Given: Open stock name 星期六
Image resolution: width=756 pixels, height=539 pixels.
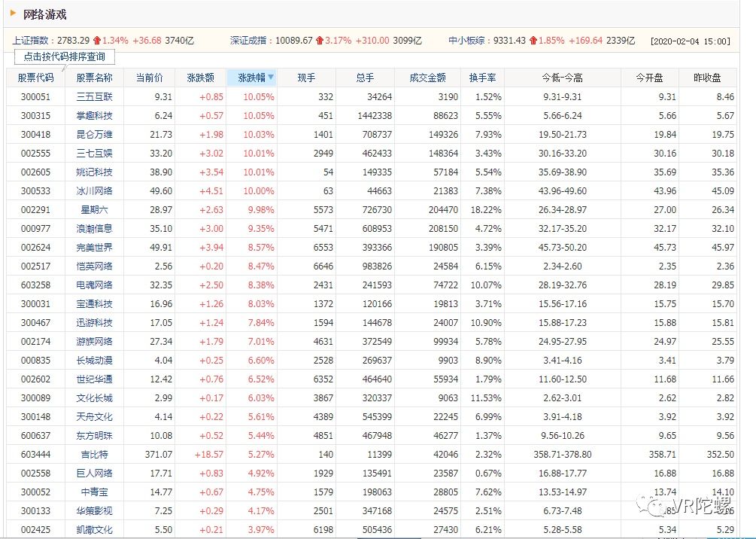Looking at the screenshot, I should pos(95,209).
